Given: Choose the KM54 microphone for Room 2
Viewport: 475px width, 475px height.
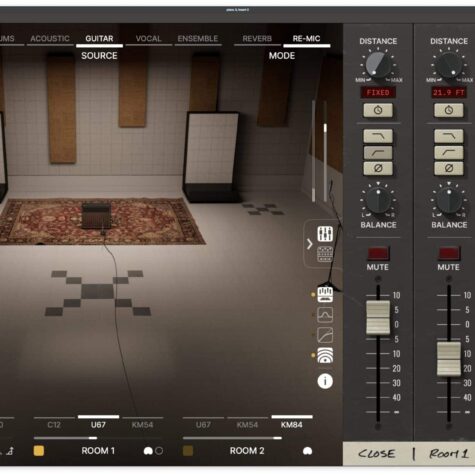Looking at the screenshot, I should click(247, 424).
